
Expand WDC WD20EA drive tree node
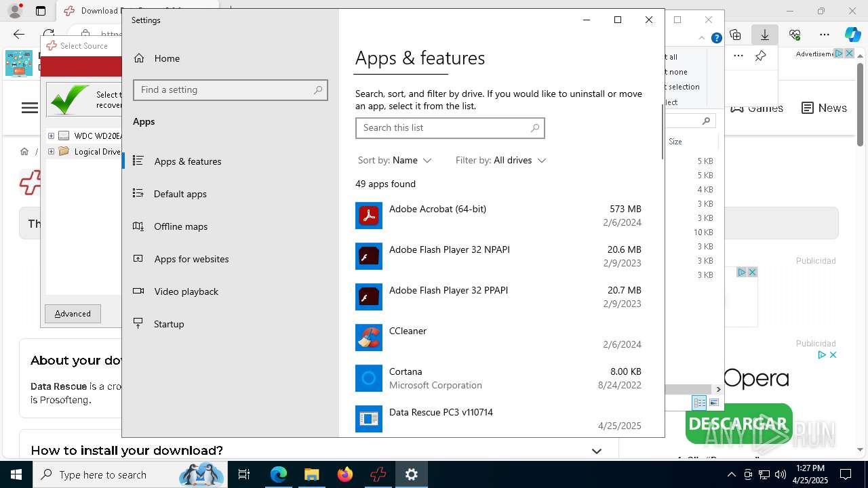coord(51,136)
